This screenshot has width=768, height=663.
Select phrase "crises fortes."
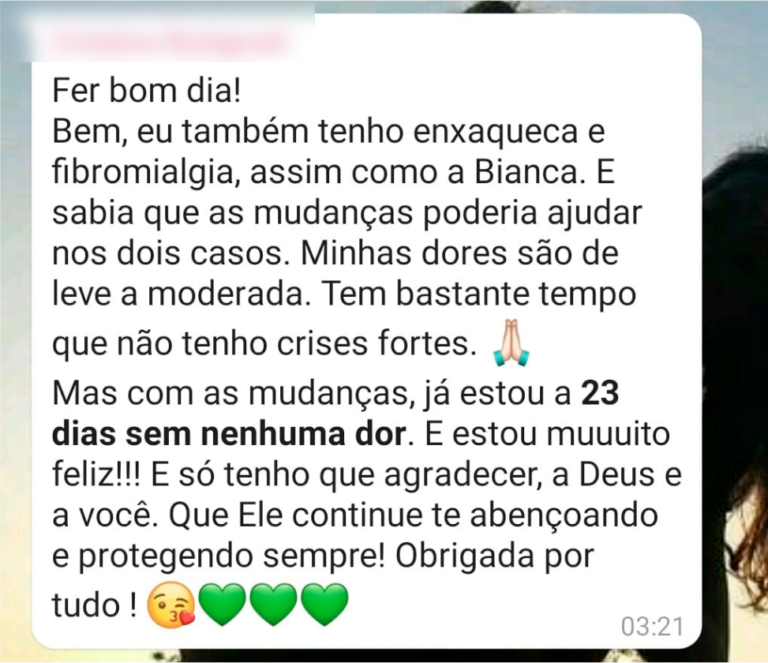pos(377,344)
